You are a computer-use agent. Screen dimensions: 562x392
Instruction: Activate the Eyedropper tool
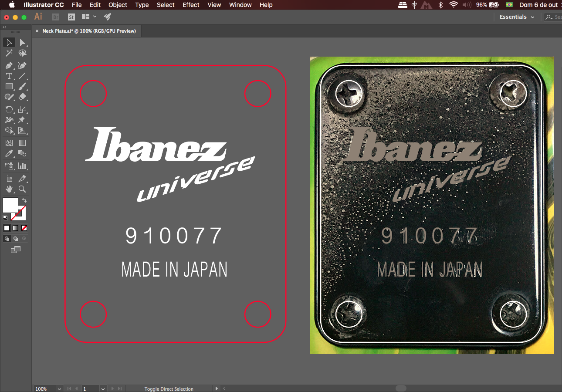(9, 153)
